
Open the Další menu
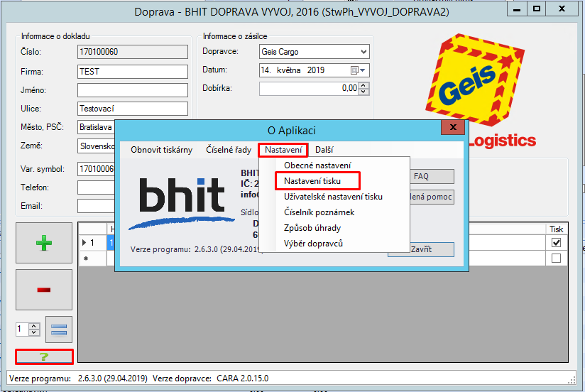coord(324,150)
